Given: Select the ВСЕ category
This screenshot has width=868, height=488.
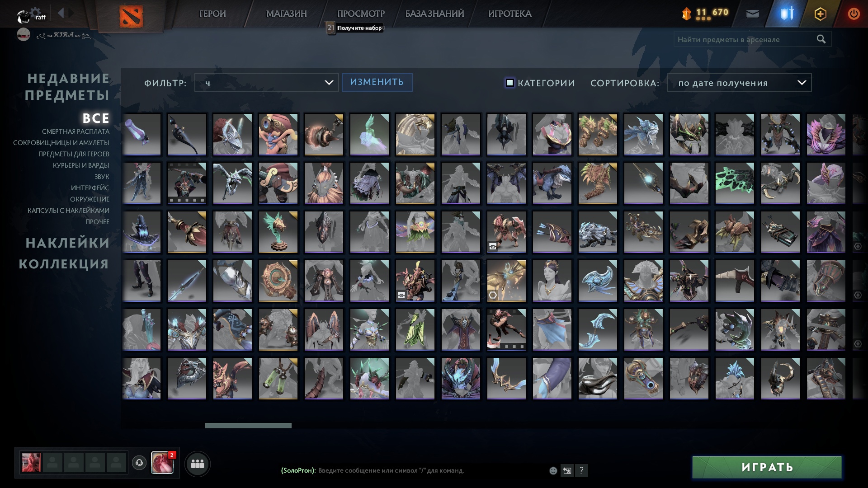Looking at the screenshot, I should click(x=96, y=118).
